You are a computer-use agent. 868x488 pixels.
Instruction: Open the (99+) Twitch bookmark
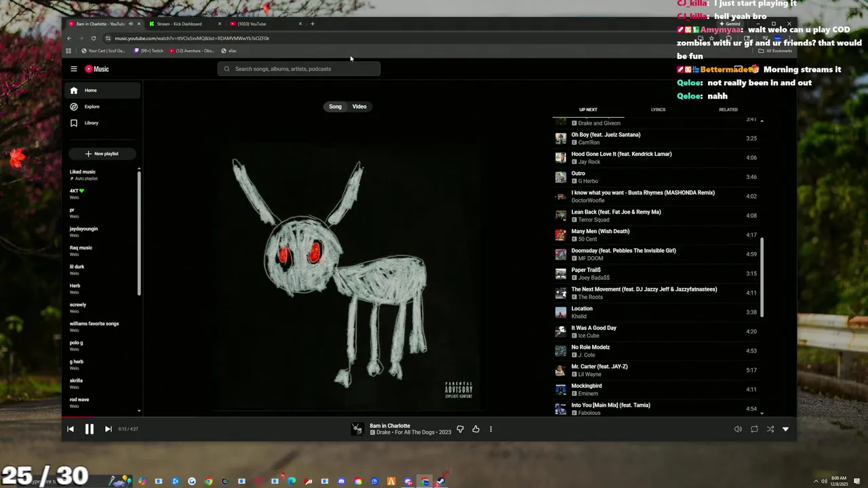(x=149, y=51)
